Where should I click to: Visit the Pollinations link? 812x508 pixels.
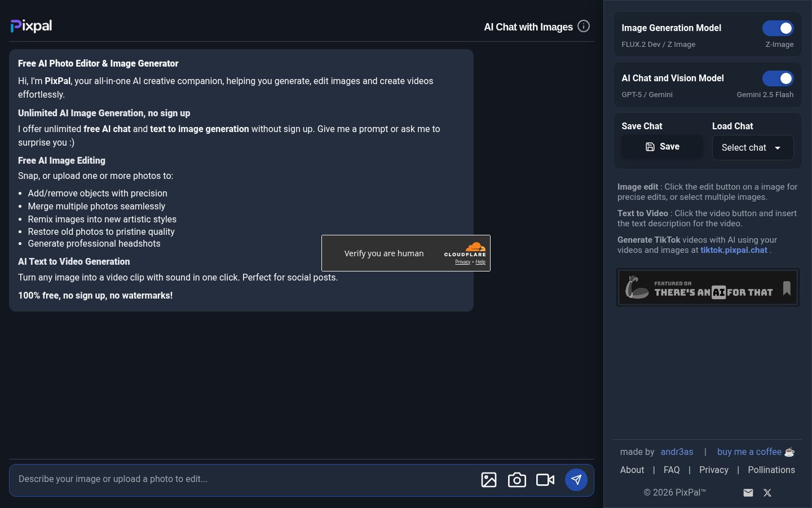coord(771,470)
